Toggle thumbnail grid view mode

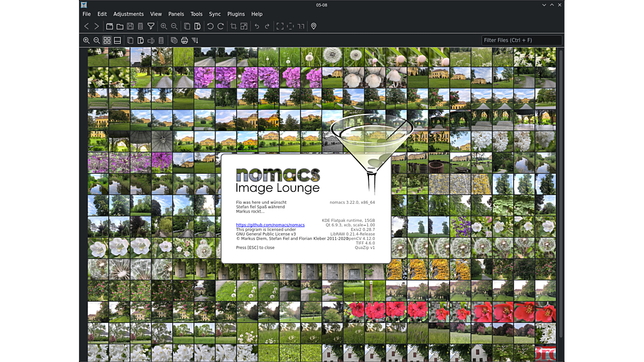[107, 40]
